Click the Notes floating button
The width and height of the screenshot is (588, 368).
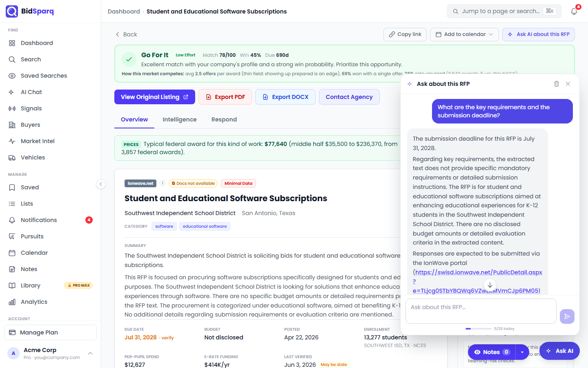[492, 352]
